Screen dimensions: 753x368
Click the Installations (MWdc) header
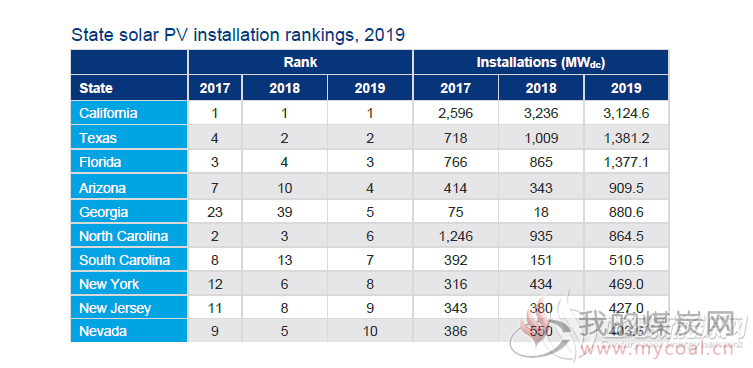[541, 62]
